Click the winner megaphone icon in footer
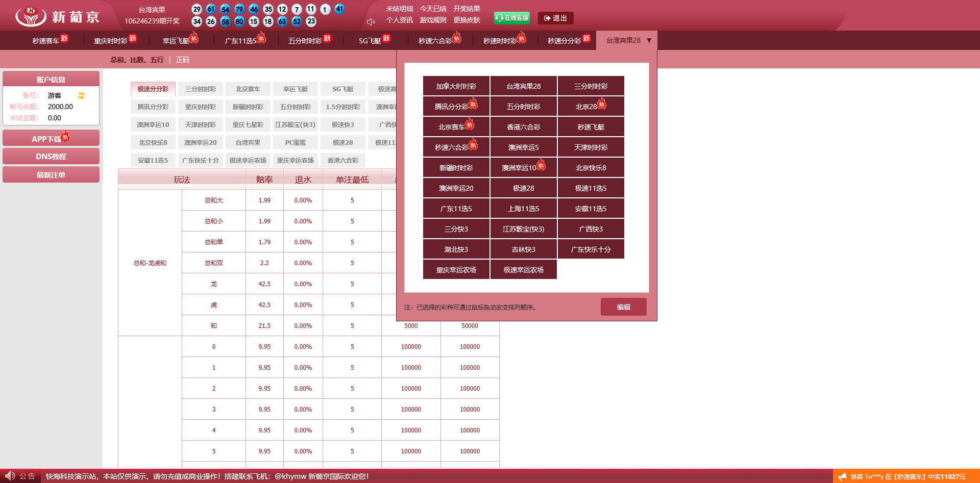Screen dimensions: 980x483 [x=842, y=476]
